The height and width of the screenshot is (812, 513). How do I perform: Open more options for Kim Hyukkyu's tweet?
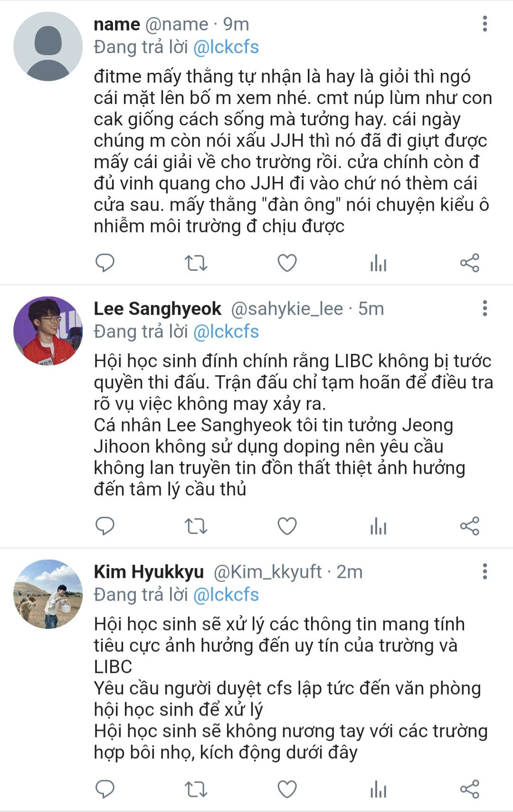point(484,571)
